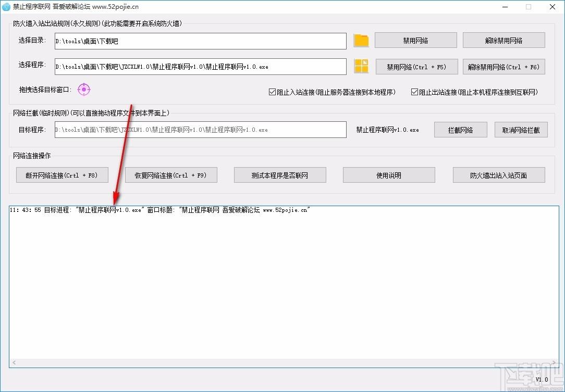Click the purple crosshair target window icon
565x392 pixels.
click(84, 90)
